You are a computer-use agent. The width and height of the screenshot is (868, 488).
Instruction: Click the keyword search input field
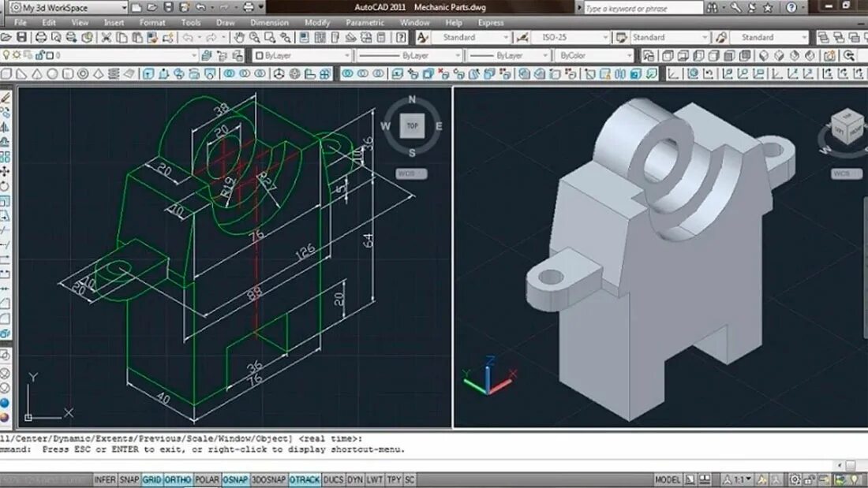[644, 8]
